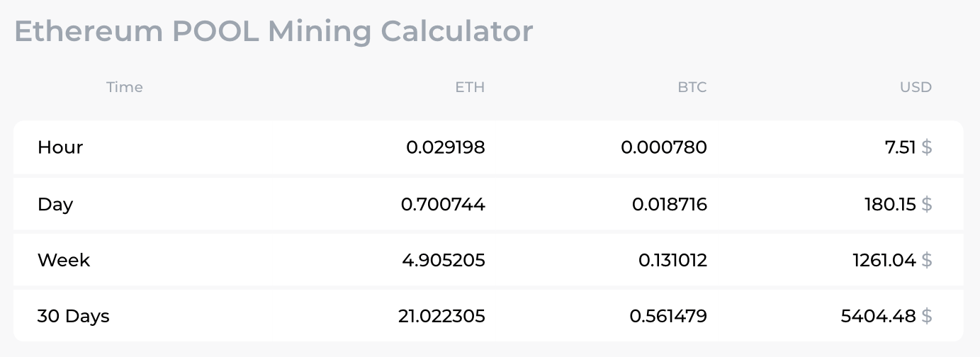Screen dimensions: 980x357
Task: Click the weekly ETH value 4.905205
Action: 443,260
